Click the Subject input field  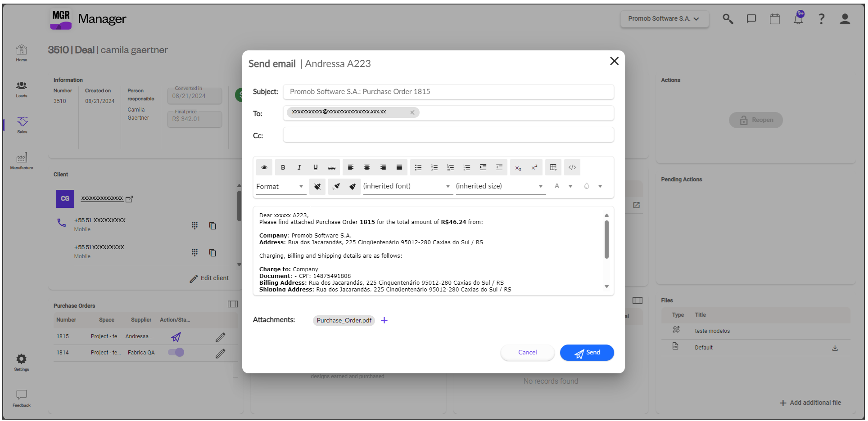(x=448, y=92)
